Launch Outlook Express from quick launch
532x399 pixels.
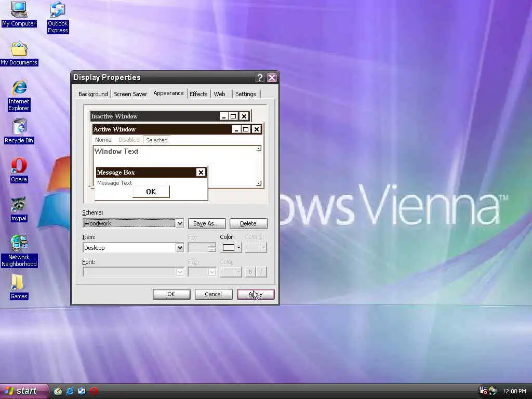pos(82,391)
